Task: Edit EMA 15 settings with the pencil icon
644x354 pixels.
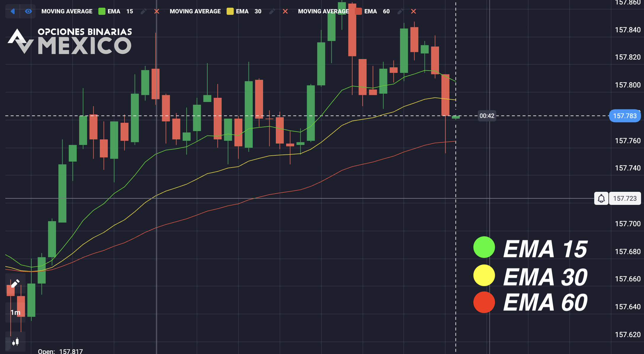Action: 144,12
